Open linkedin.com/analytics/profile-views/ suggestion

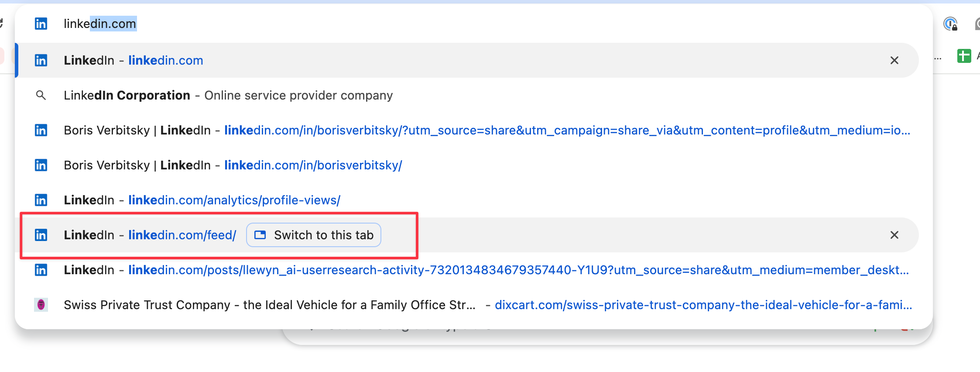(467, 200)
